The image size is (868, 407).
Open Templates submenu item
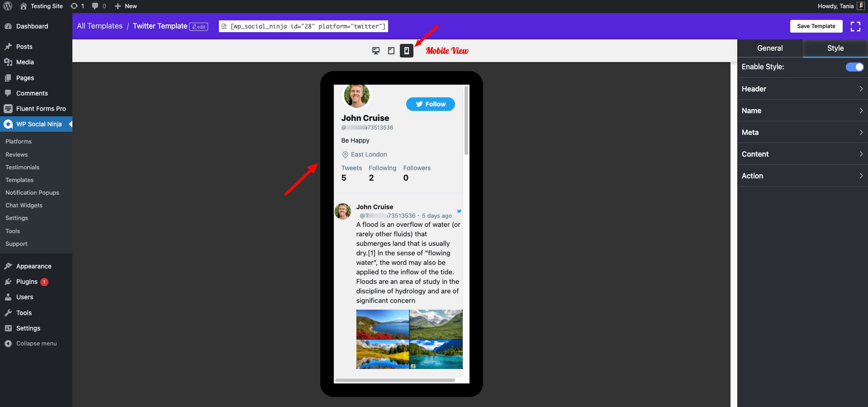pos(19,180)
